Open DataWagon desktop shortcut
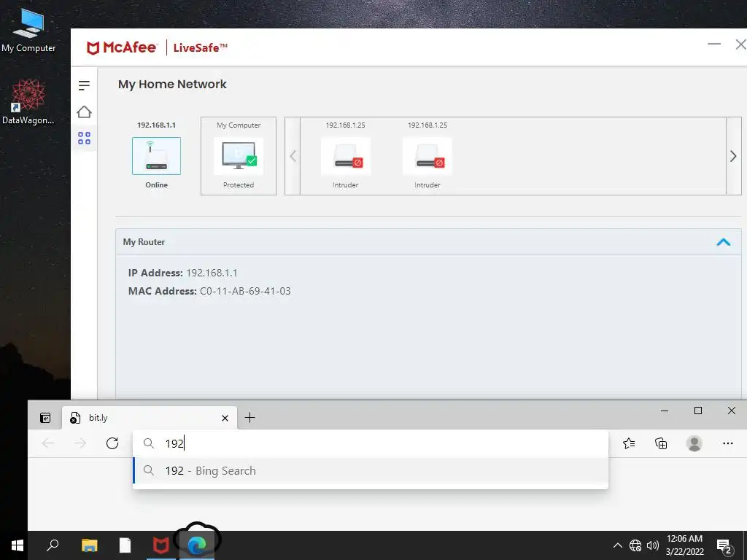Screen dimensions: 747x560 [x=28, y=101]
